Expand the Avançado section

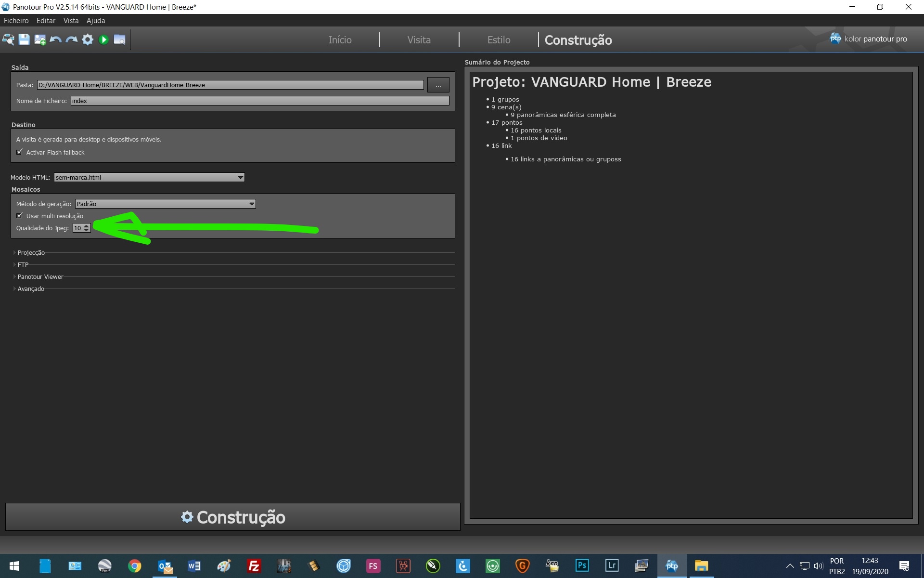[30, 289]
